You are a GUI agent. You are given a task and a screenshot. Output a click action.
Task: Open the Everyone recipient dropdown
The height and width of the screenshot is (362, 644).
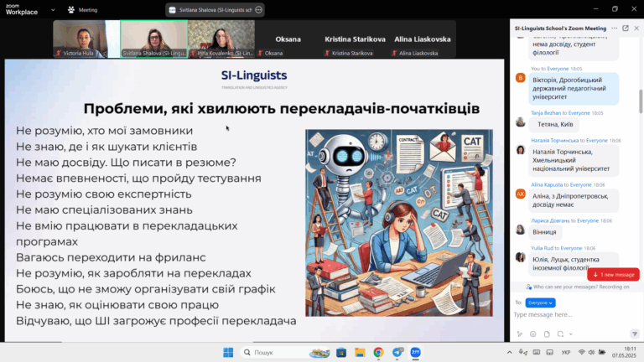point(541,302)
